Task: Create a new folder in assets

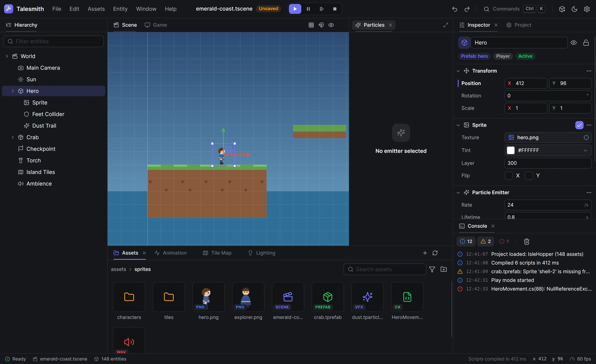Action: (444, 269)
